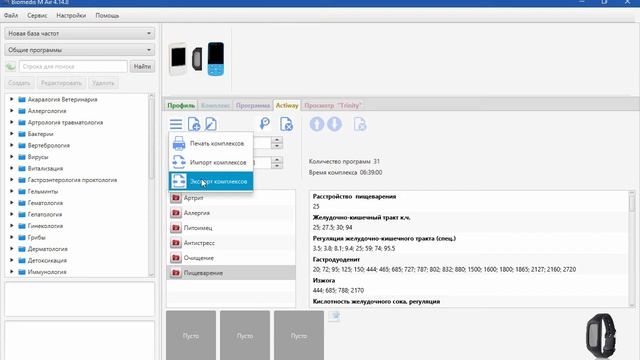
Task: Open the Новая база частот dropdown
Action: (80, 33)
